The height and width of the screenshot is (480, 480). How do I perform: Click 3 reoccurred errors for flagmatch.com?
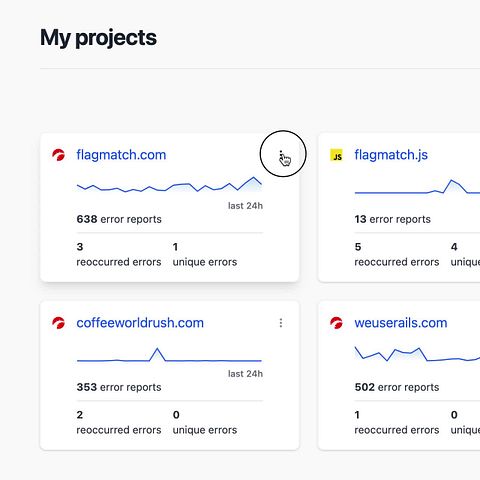click(119, 255)
